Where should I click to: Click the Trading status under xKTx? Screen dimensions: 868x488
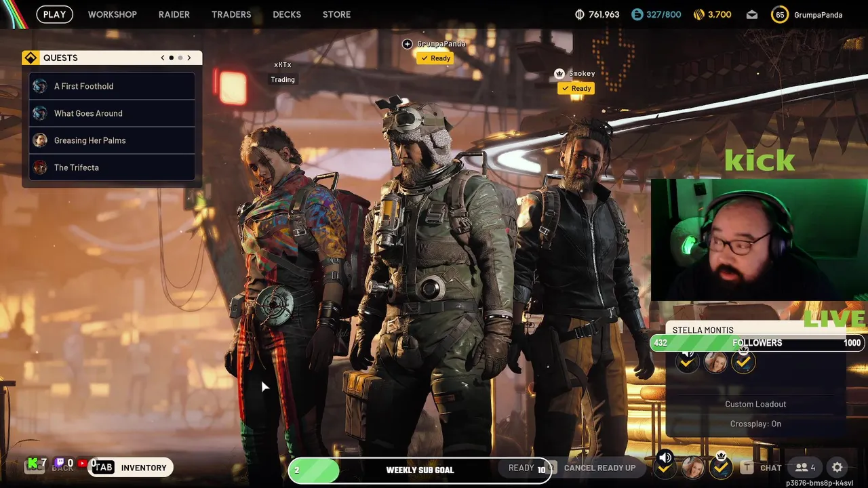(283, 79)
